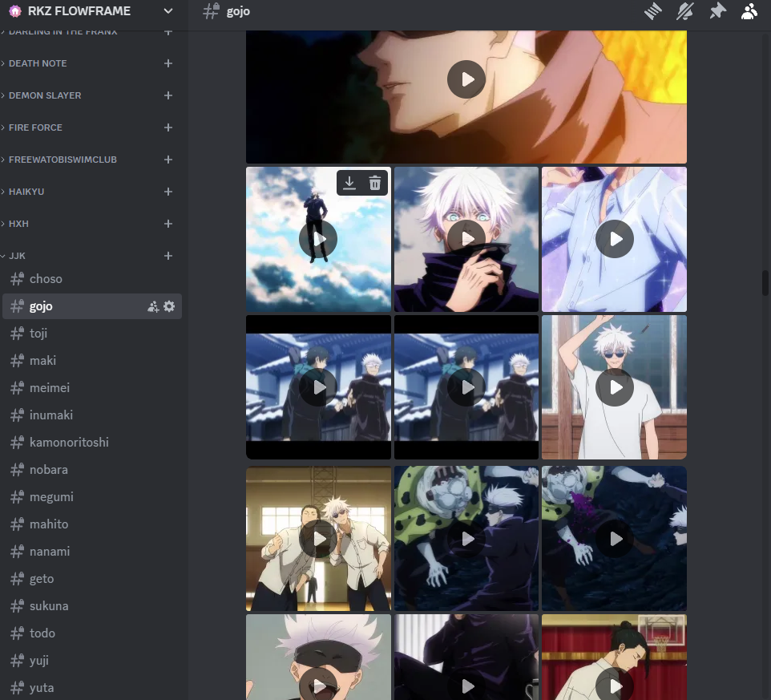Image resolution: width=771 pixels, height=700 pixels.
Task: Open the todo channel
Action: (92, 633)
